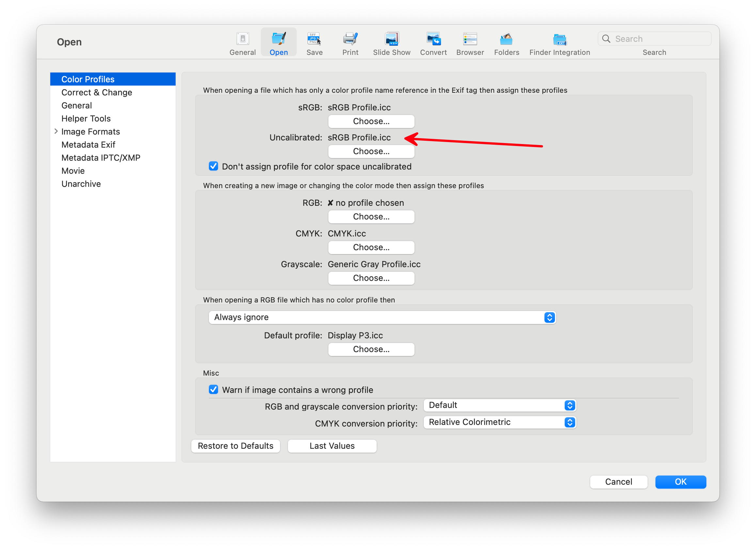Select General in the sidebar list

tap(113, 105)
